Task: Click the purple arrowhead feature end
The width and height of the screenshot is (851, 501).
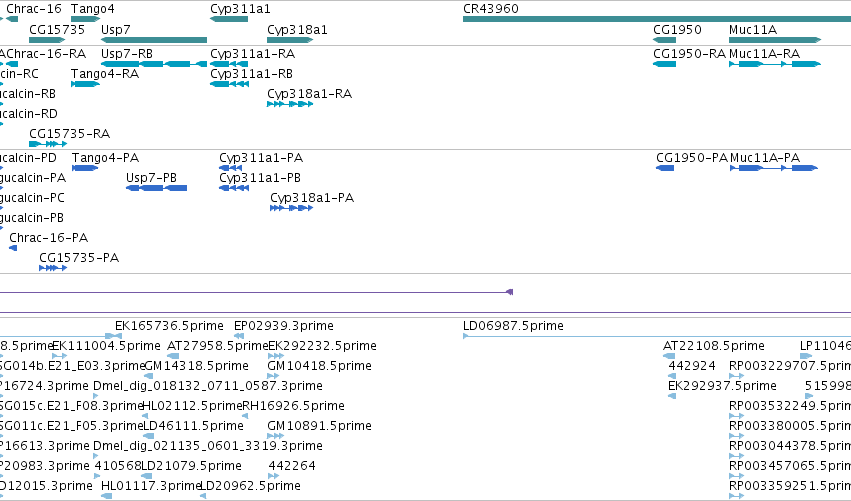Action: point(510,292)
